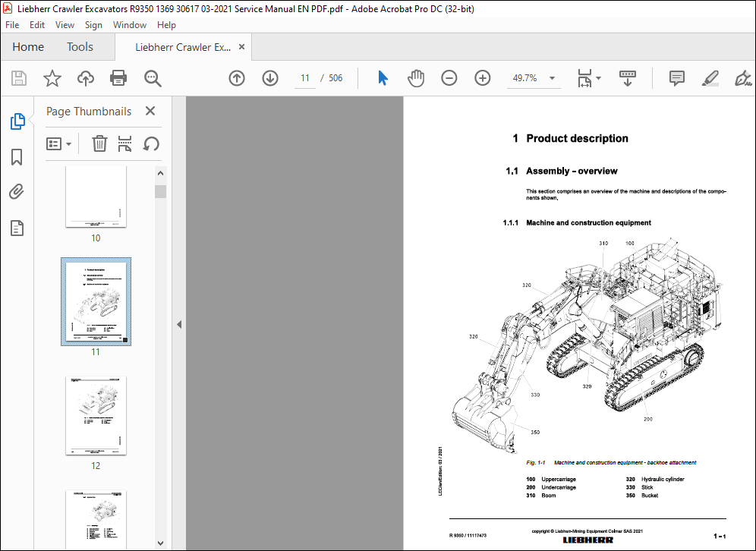Open the Help menu
756x551 pixels.
pyautogui.click(x=166, y=25)
